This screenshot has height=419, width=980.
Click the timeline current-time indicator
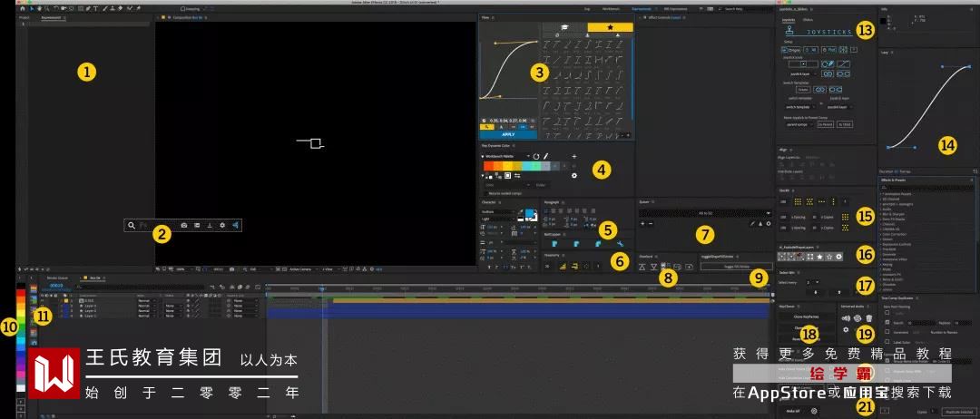click(322, 288)
